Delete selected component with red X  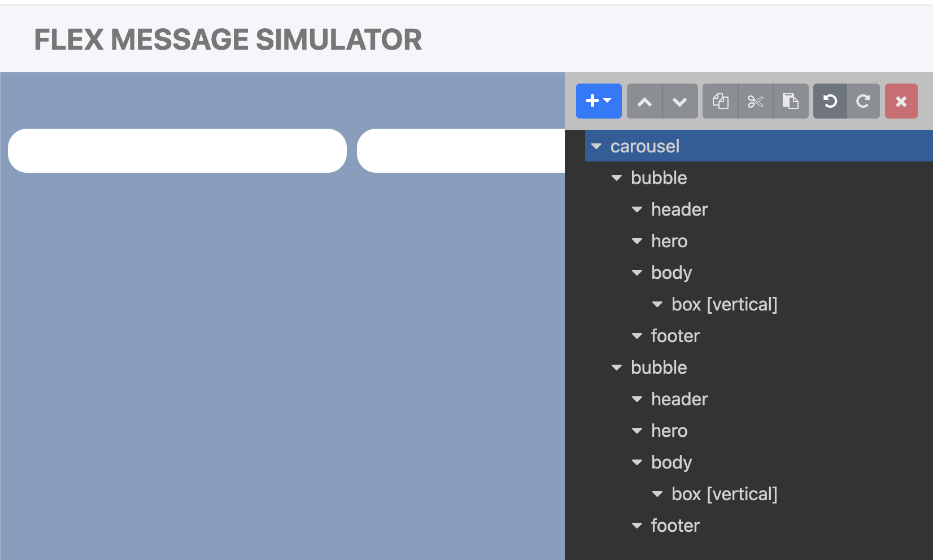pyautogui.click(x=901, y=101)
